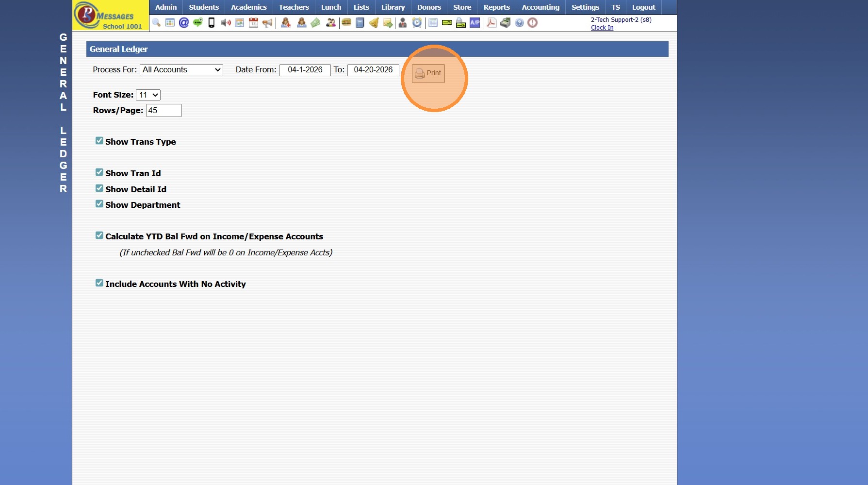
Task: Click the speaker sound icon
Action: click(226, 23)
